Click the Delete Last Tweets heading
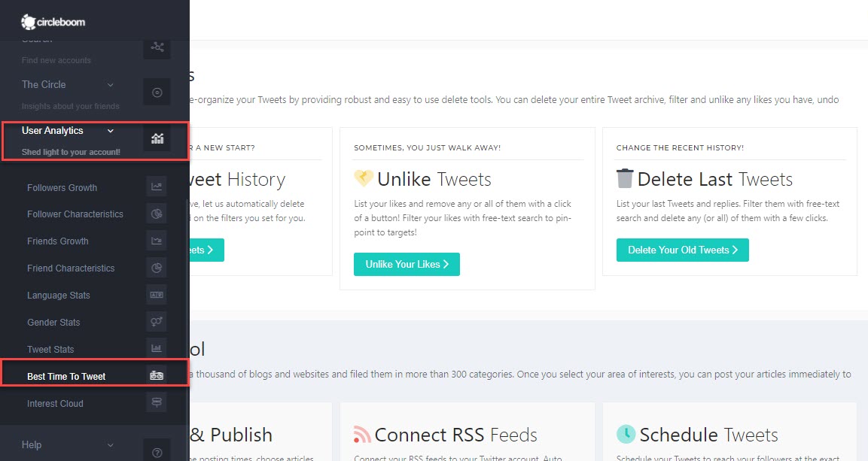The height and width of the screenshot is (461, 868). click(715, 179)
